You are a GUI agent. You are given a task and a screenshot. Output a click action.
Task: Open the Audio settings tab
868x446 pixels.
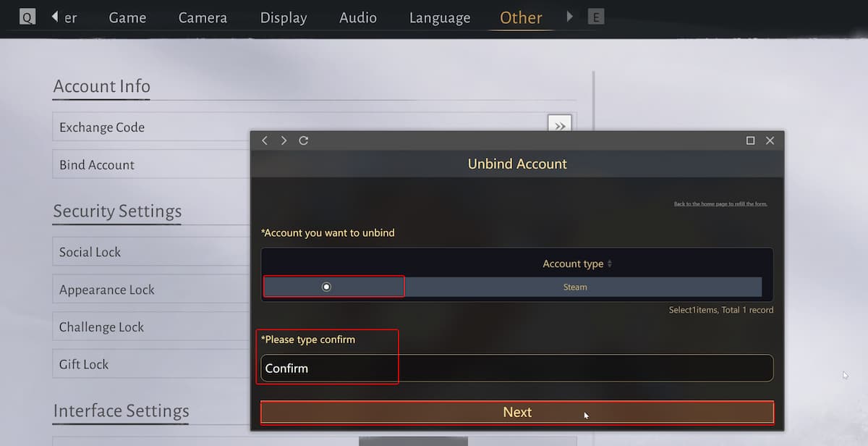(x=357, y=17)
